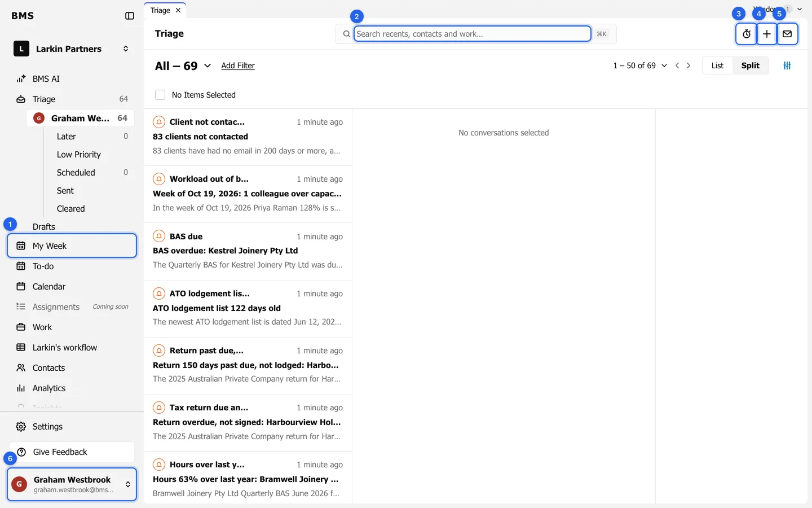Open Triage in sidebar
This screenshot has width=812, height=508.
[x=72, y=99]
